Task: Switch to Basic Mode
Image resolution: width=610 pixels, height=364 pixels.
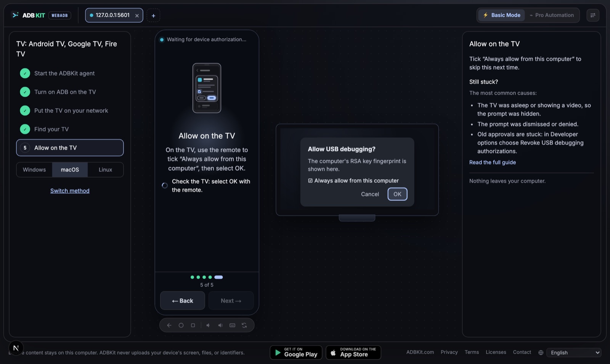Action: tap(502, 15)
